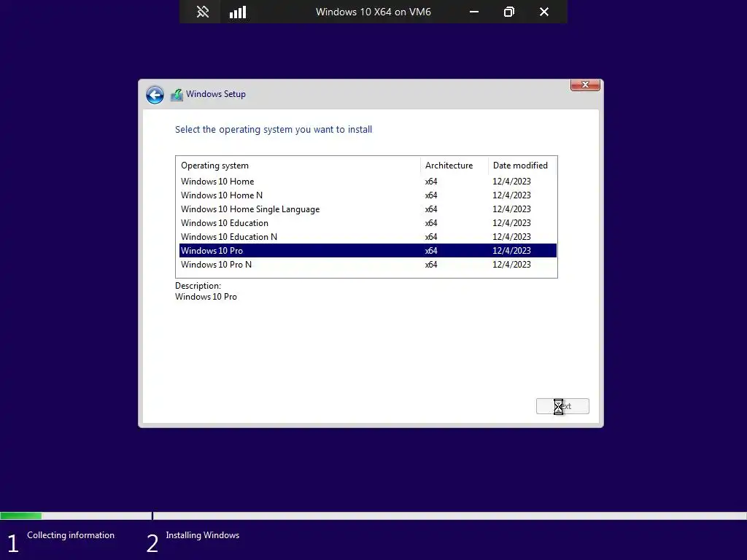Click x64 in the Windows 10 Home row

pyautogui.click(x=431, y=182)
